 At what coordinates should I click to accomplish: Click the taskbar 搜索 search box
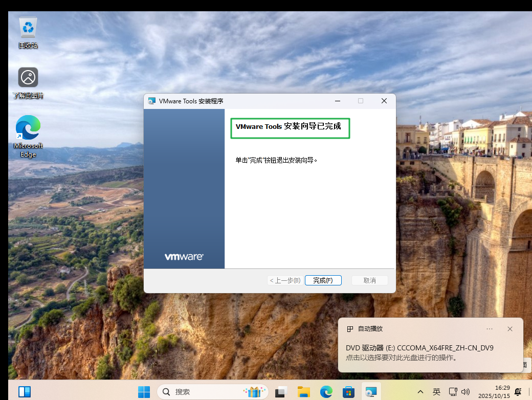pos(213,392)
